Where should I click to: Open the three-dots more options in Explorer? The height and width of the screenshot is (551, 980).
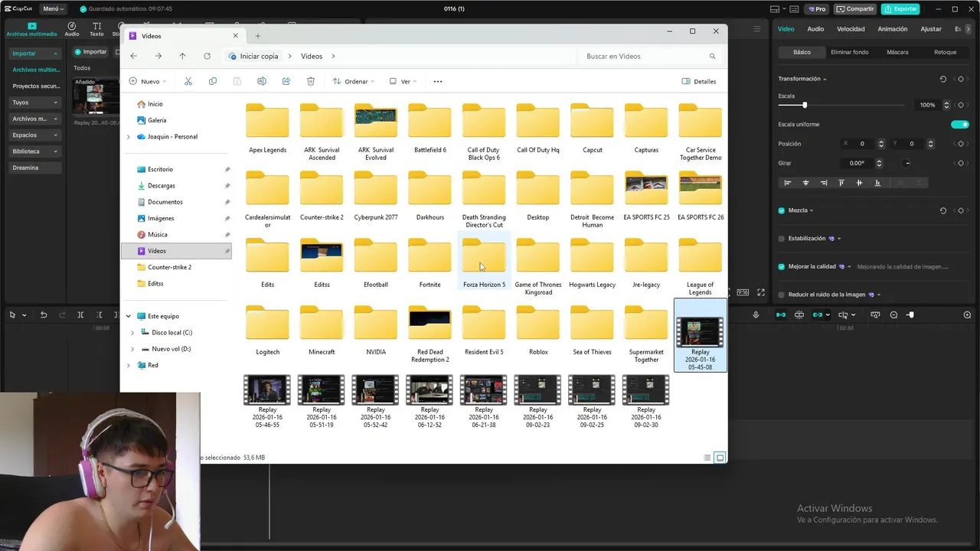pos(438,81)
